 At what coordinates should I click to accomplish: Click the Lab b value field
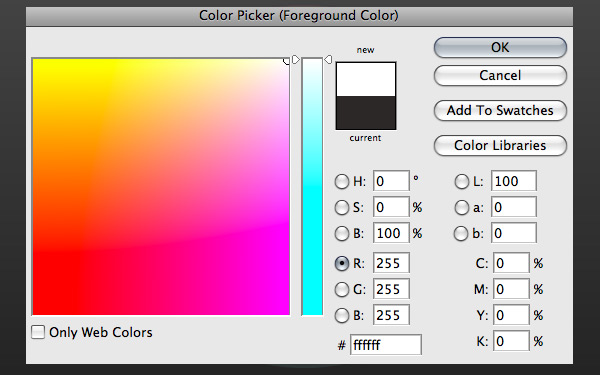coord(514,233)
